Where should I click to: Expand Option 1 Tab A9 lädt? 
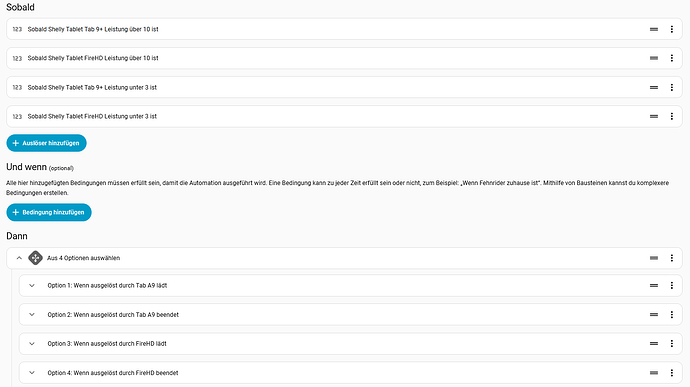click(x=32, y=285)
